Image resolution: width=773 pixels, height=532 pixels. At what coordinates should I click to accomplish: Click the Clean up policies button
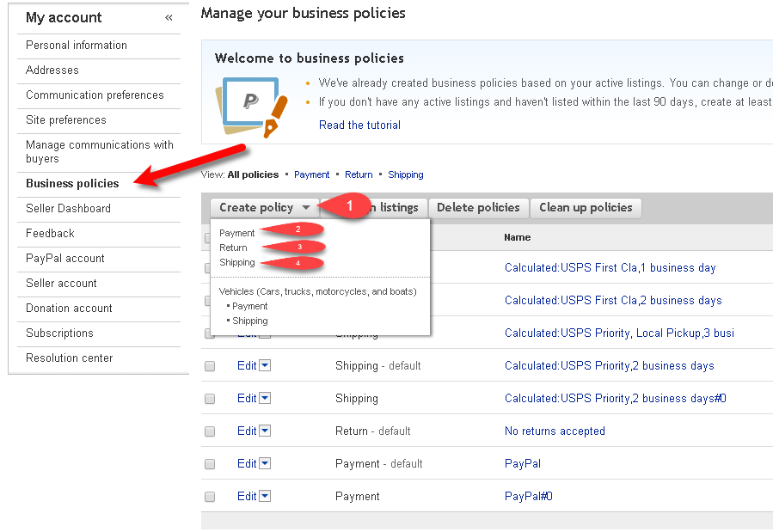click(586, 207)
